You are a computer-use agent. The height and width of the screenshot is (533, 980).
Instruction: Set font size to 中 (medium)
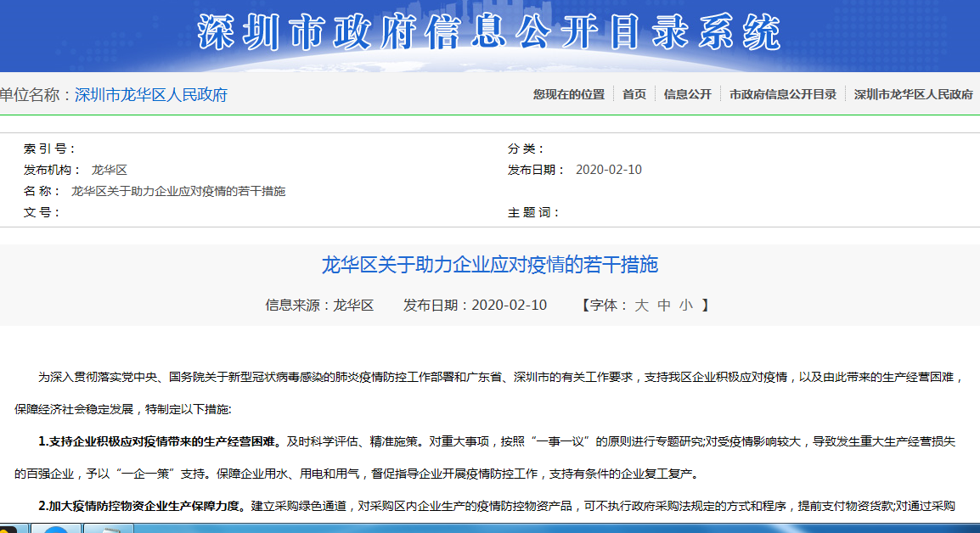pos(663,306)
